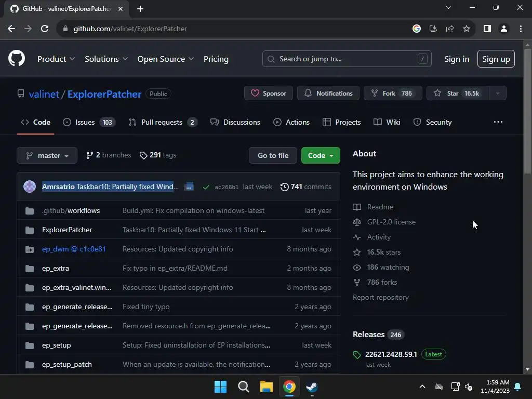This screenshot has height=399, width=532.
Task: Click the address bar URL
Action: click(130, 29)
